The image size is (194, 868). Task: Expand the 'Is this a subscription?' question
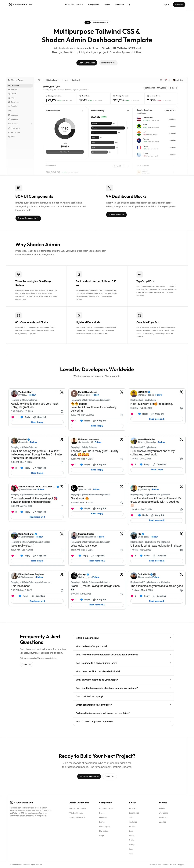pyautogui.click(x=124, y=637)
